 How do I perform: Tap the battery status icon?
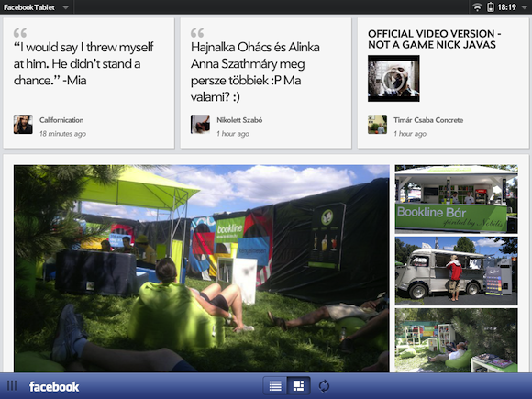click(491, 7)
